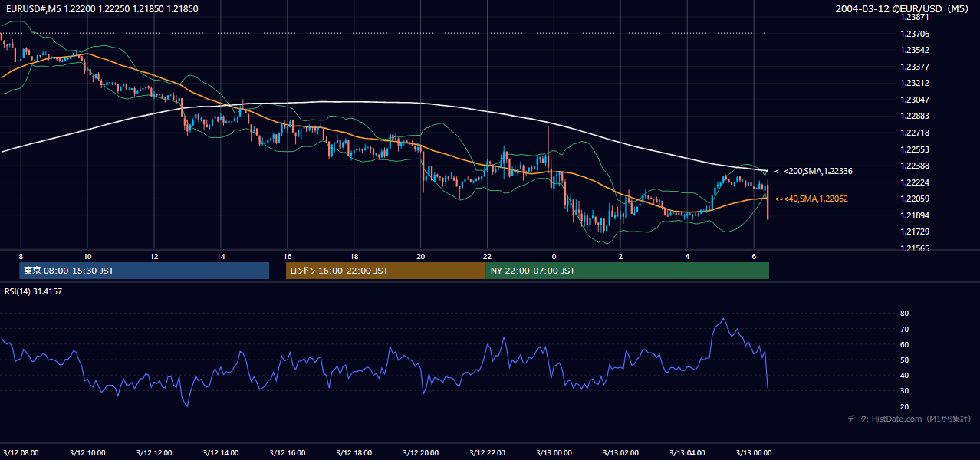The image size is (980, 460).
Task: Click hour marker 22 below price chart
Action: (x=488, y=256)
